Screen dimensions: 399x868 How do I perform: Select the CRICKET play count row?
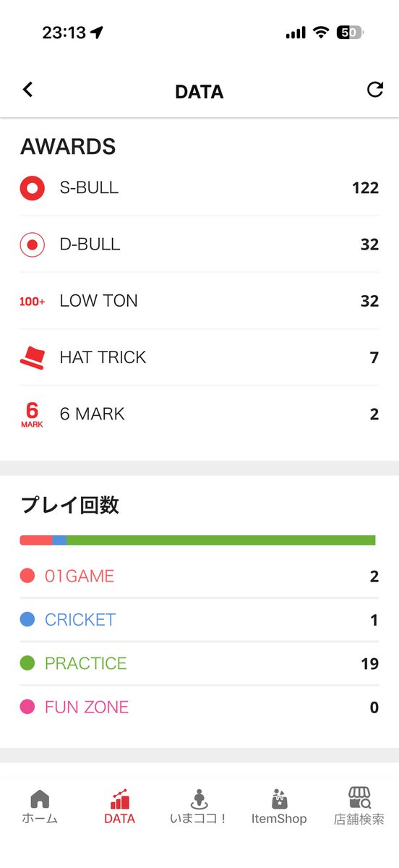click(x=199, y=620)
